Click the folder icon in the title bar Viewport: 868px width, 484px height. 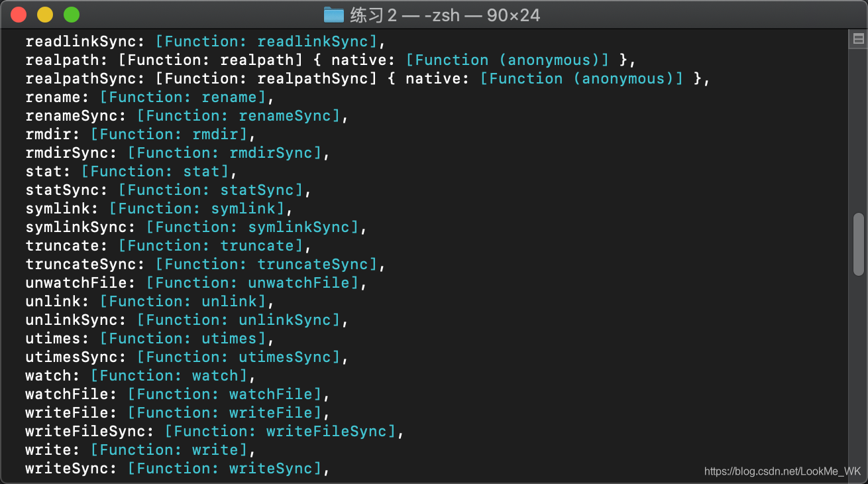334,15
